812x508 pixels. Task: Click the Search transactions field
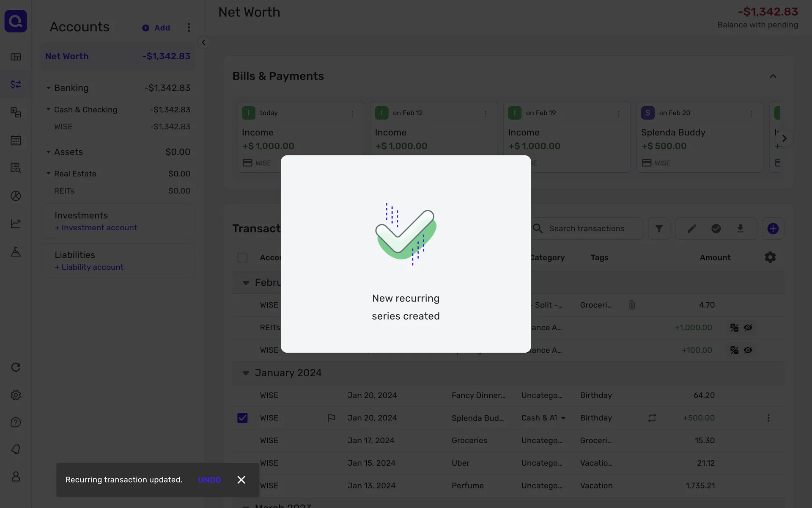click(586, 229)
